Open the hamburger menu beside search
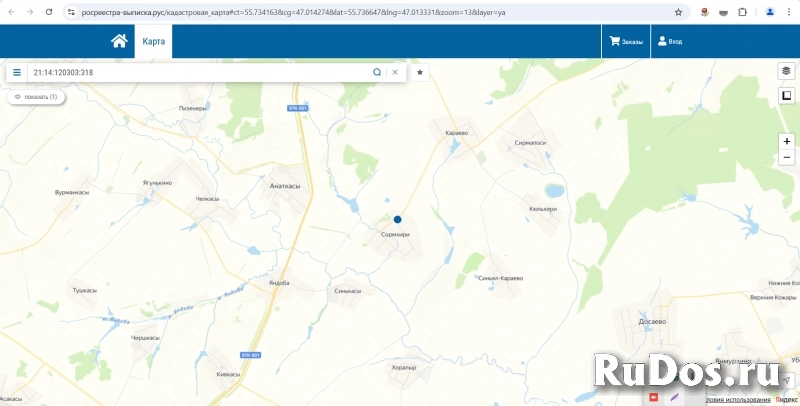Image resolution: width=800 pixels, height=406 pixels. pos(17,72)
